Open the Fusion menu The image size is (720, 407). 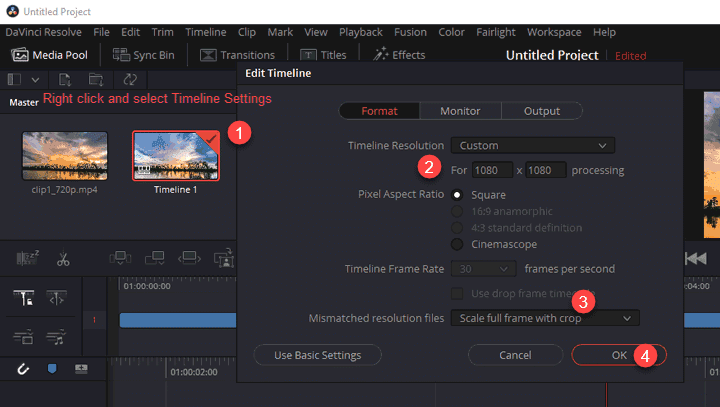pos(411,32)
